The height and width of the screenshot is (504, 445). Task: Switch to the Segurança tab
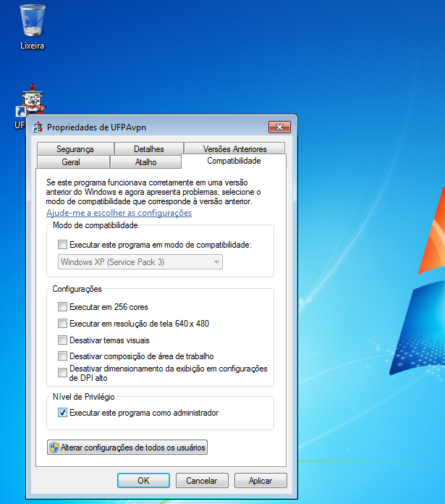[x=75, y=149]
